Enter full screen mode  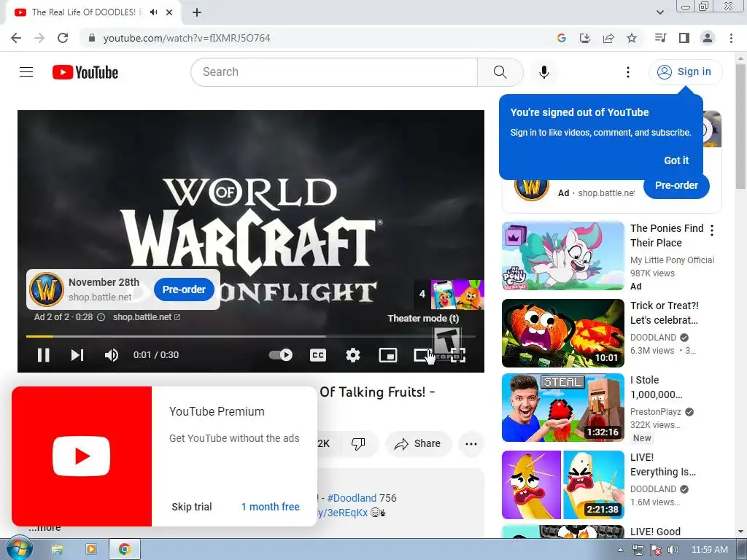[458, 355]
